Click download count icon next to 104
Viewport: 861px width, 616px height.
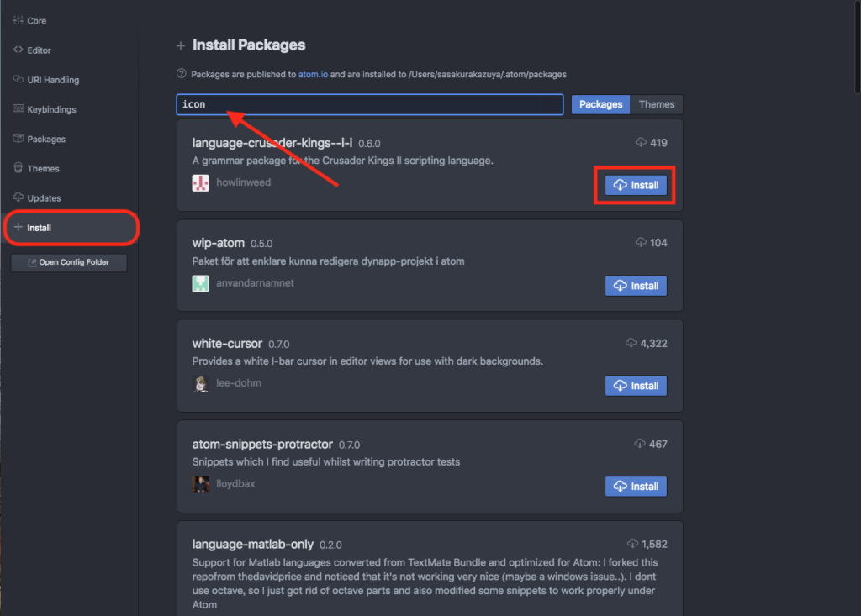pyautogui.click(x=641, y=242)
